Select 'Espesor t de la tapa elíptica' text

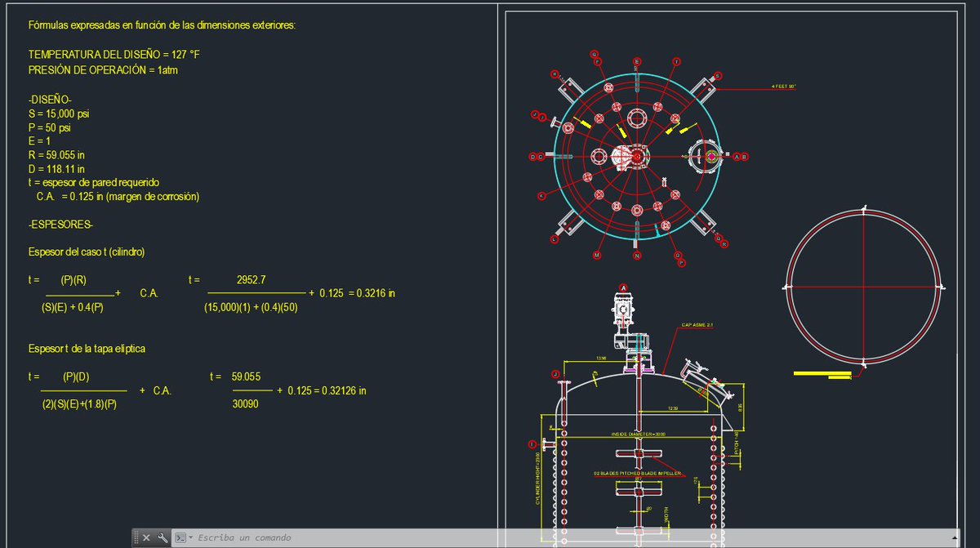tap(87, 349)
